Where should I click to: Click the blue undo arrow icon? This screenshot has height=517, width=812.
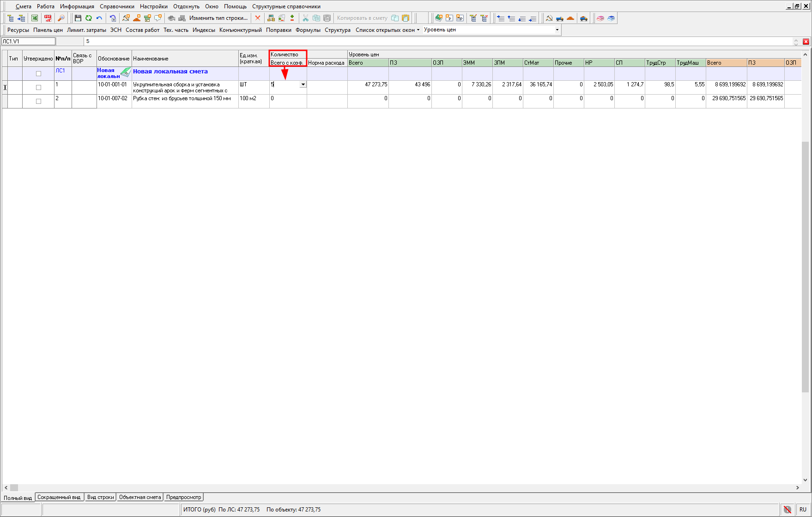tap(99, 18)
